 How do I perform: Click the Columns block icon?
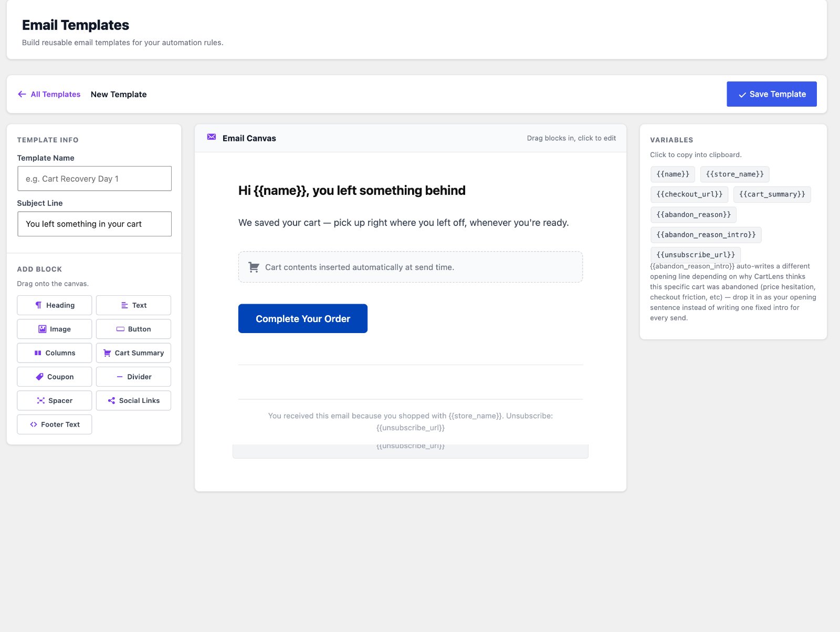click(38, 353)
